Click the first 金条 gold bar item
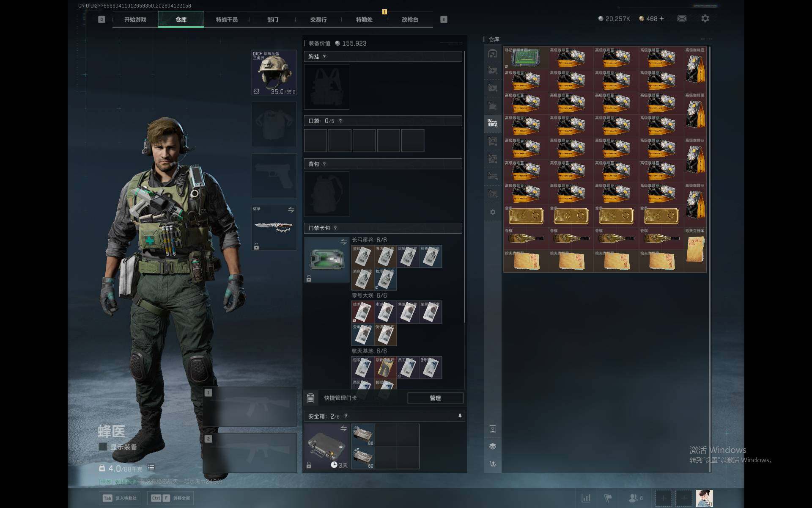This screenshot has width=812, height=508. point(526,216)
